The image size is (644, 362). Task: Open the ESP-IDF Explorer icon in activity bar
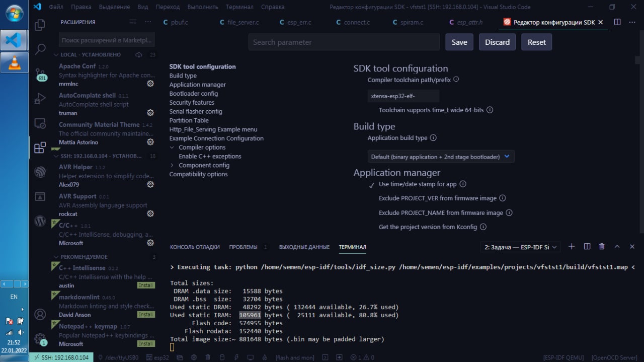click(40, 172)
